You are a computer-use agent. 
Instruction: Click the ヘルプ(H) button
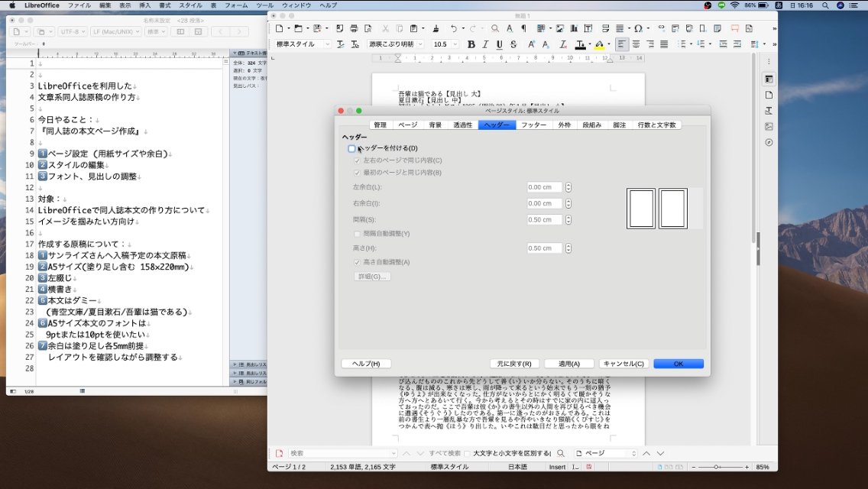click(x=366, y=364)
